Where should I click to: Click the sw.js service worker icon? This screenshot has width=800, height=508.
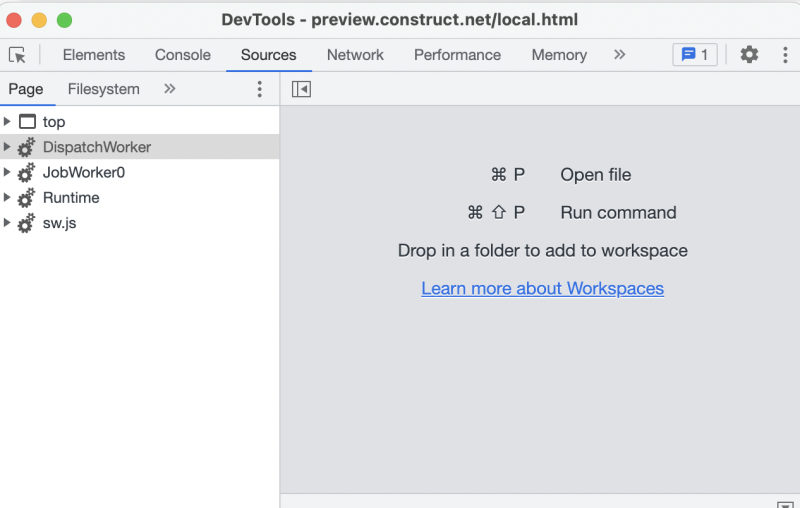(x=26, y=223)
